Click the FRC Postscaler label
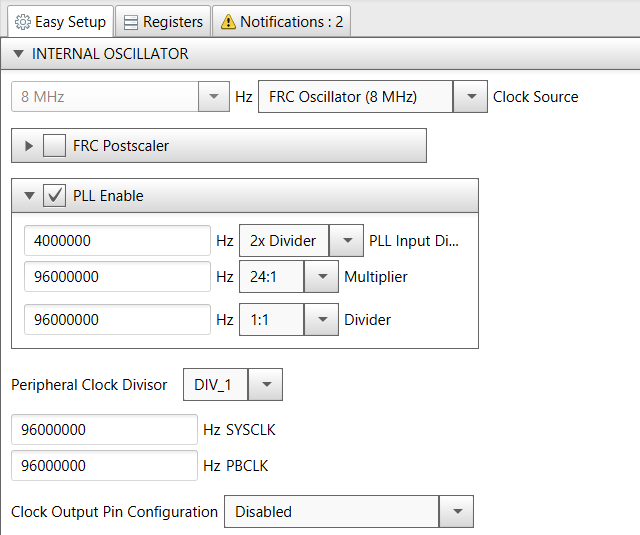The image size is (640, 535). click(121, 146)
